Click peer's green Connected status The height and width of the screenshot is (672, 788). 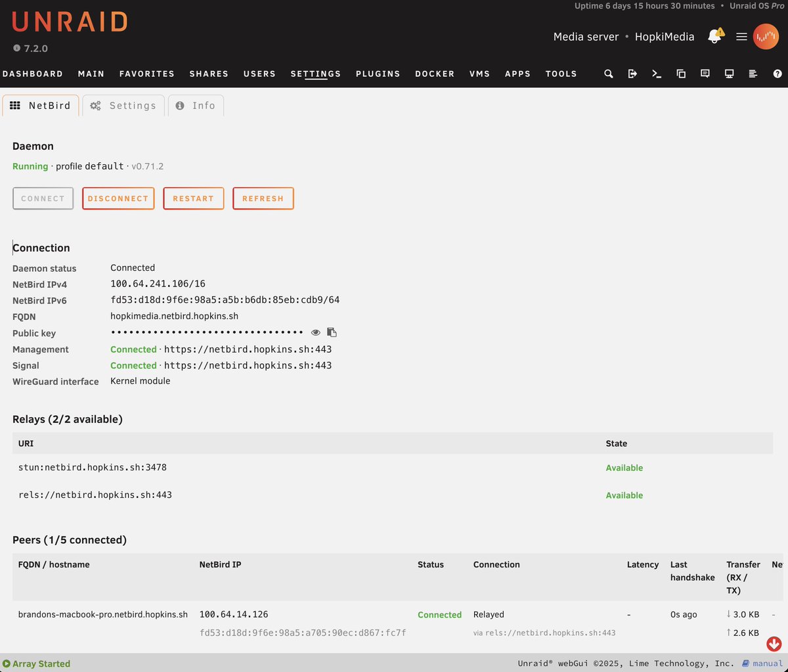click(439, 615)
